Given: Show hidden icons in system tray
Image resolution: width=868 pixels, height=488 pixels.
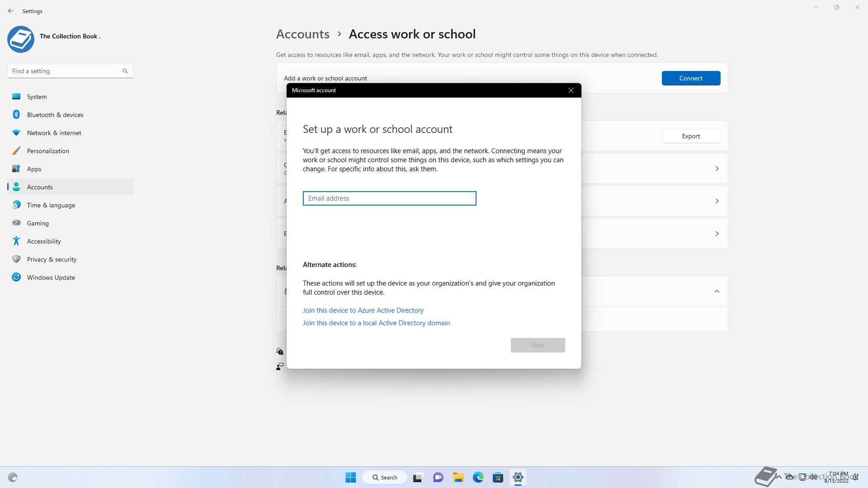Looking at the screenshot, I should [779, 477].
